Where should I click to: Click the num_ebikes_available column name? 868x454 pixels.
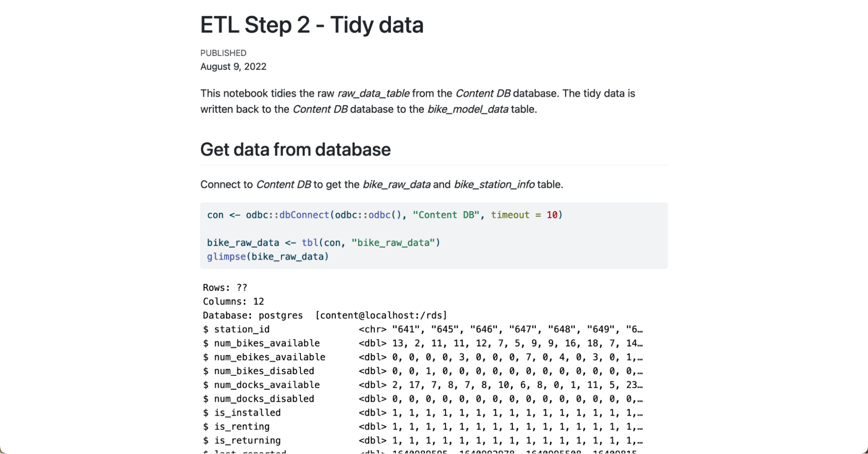(x=269, y=357)
